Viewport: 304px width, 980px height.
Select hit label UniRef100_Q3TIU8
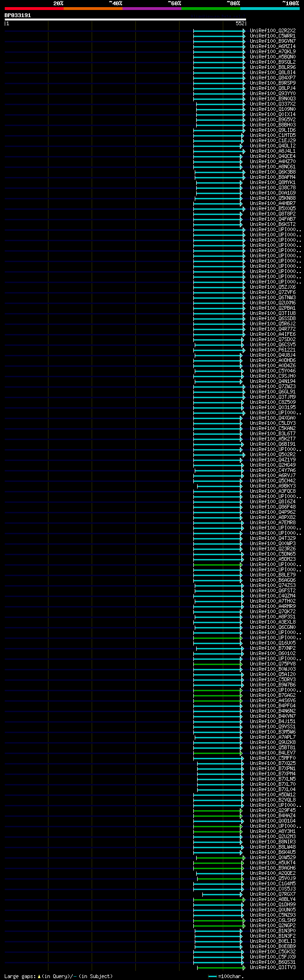(273, 313)
